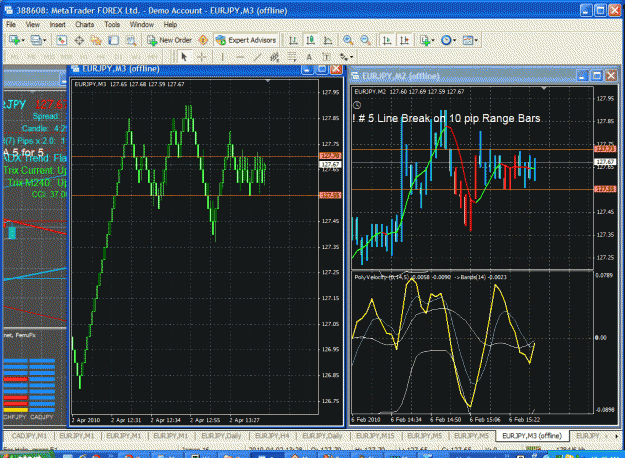
Task: Click the New Order button
Action: click(169, 40)
